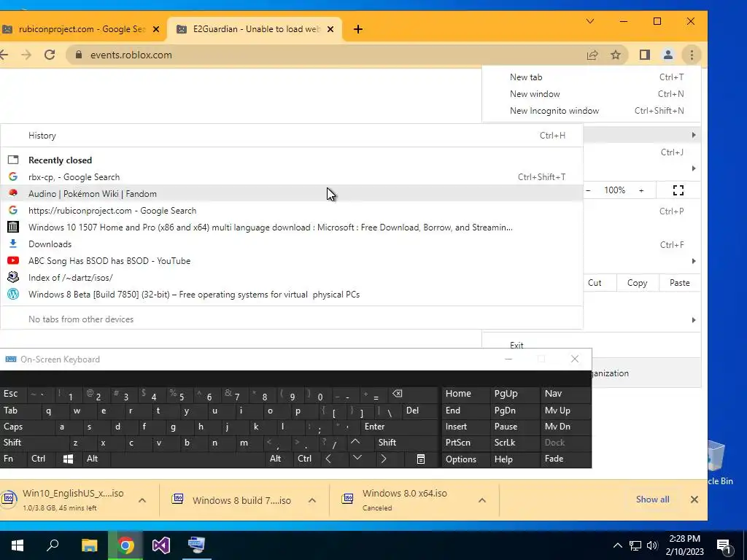Screen dimensions: 747x560
Task: Increase zoom with the plus button
Action: [x=641, y=190]
